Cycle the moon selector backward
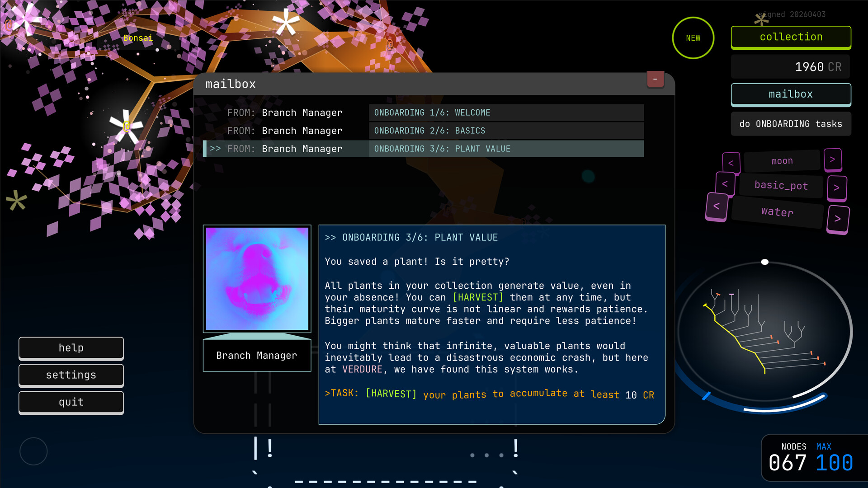This screenshot has width=868, height=488. tap(731, 162)
